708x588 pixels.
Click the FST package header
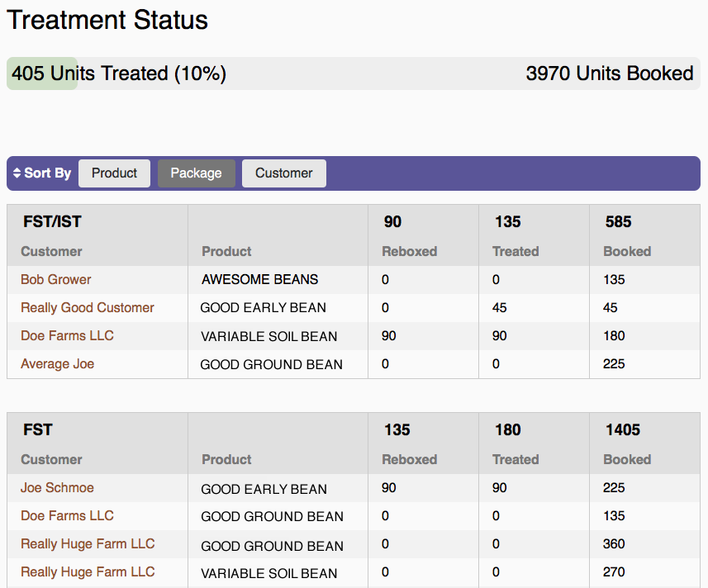point(38,429)
